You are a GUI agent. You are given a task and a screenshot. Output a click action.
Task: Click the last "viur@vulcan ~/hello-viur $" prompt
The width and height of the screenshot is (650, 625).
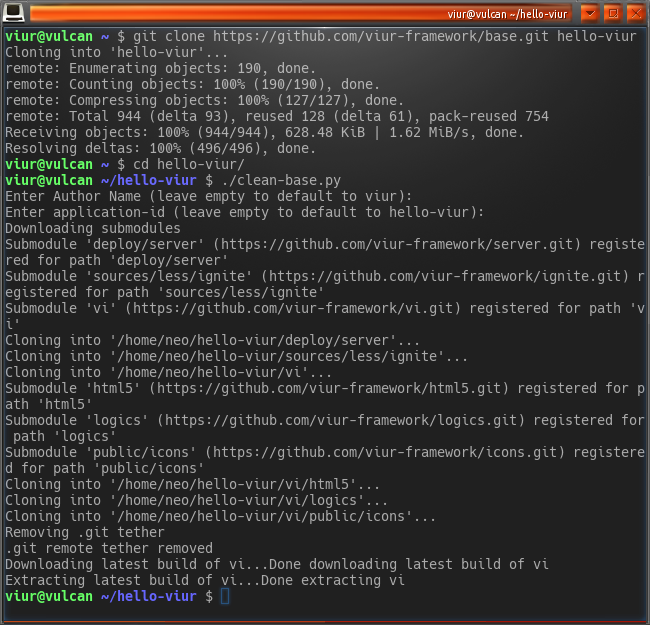point(109,596)
